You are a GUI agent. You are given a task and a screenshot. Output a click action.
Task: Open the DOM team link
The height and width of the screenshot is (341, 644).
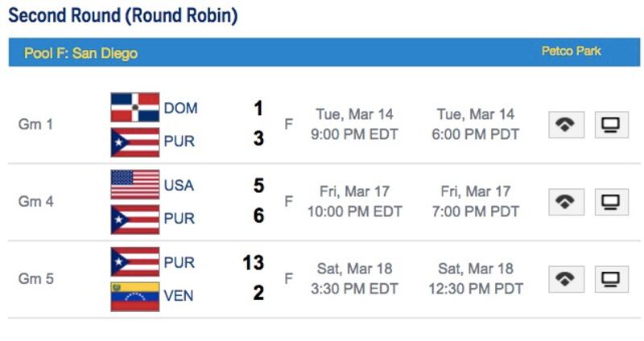(x=180, y=108)
